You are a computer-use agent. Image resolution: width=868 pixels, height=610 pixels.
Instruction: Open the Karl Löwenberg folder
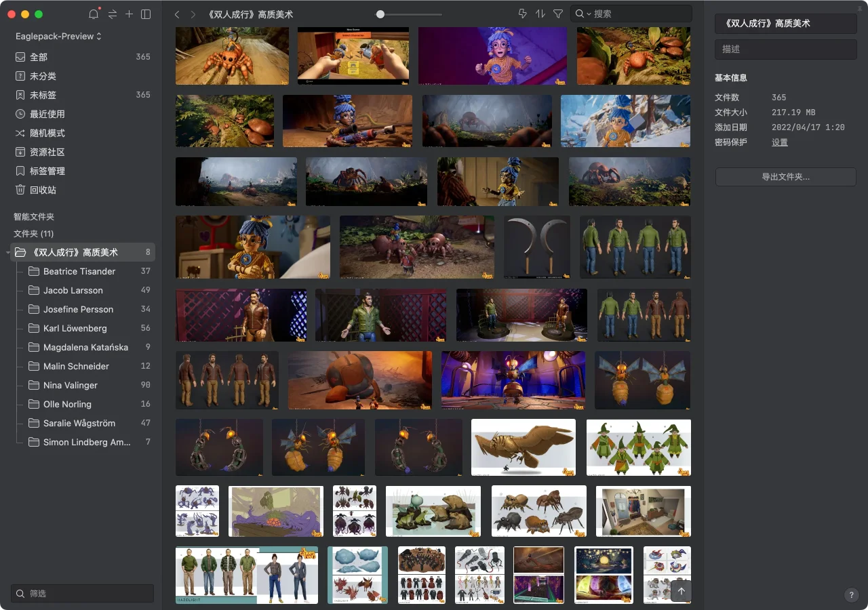point(88,328)
